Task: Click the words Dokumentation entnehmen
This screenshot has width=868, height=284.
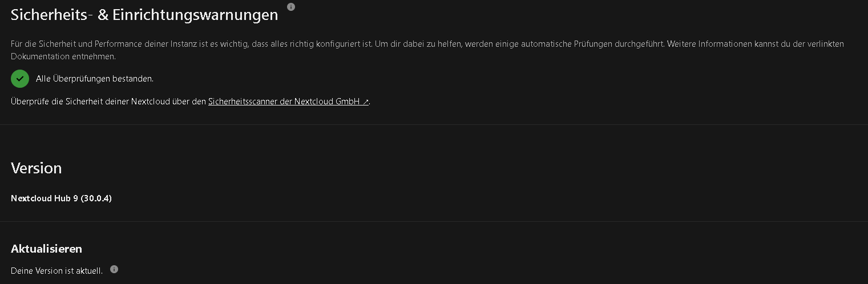Action: tap(63, 56)
